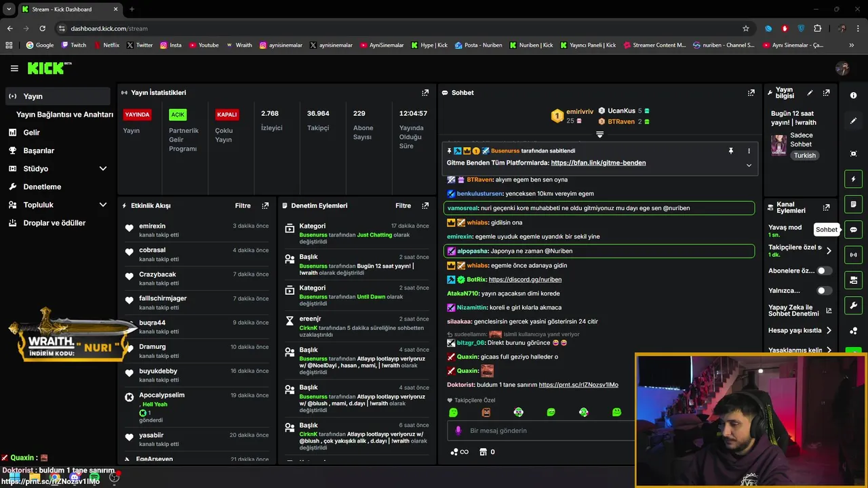Open Filtre in Denetim Eylemleri panel
Screen dimensions: 868x488
click(x=403, y=205)
